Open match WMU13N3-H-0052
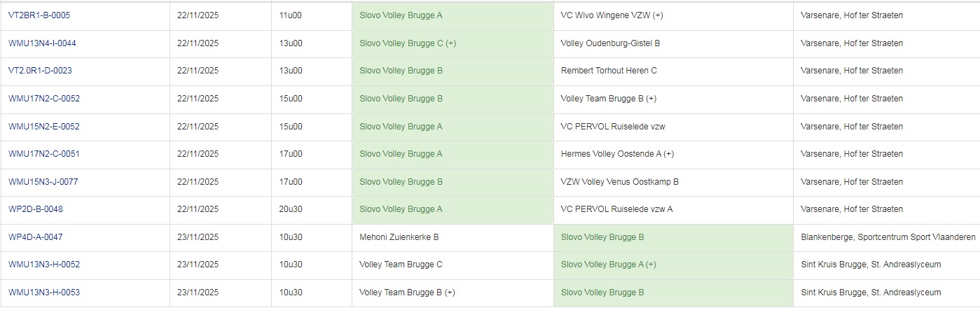Screen dimensions: 980x310 click(x=44, y=265)
